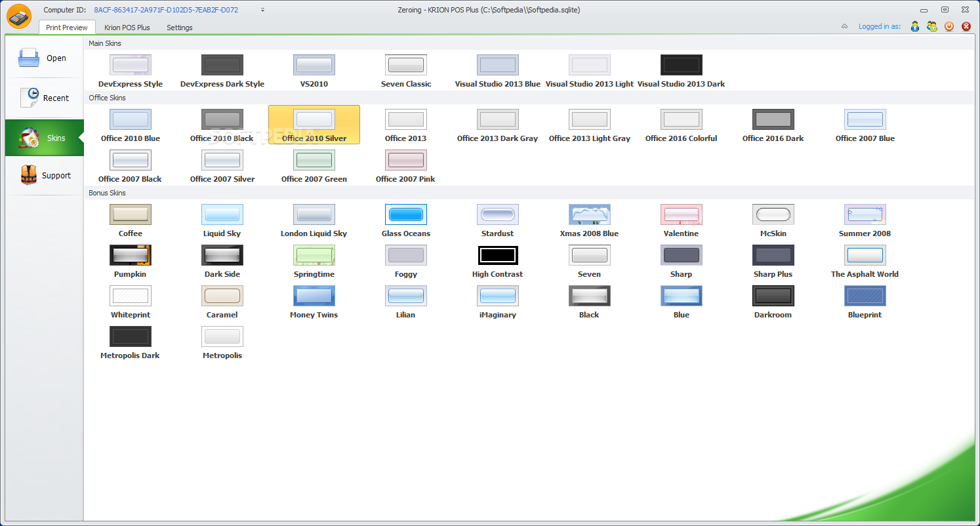Pick the Dark Side skin
This screenshot has height=526, width=980.
click(222, 261)
